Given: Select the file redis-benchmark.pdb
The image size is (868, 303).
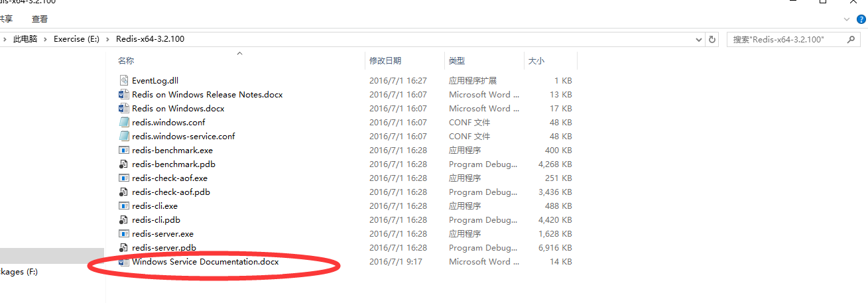Looking at the screenshot, I should [x=174, y=164].
